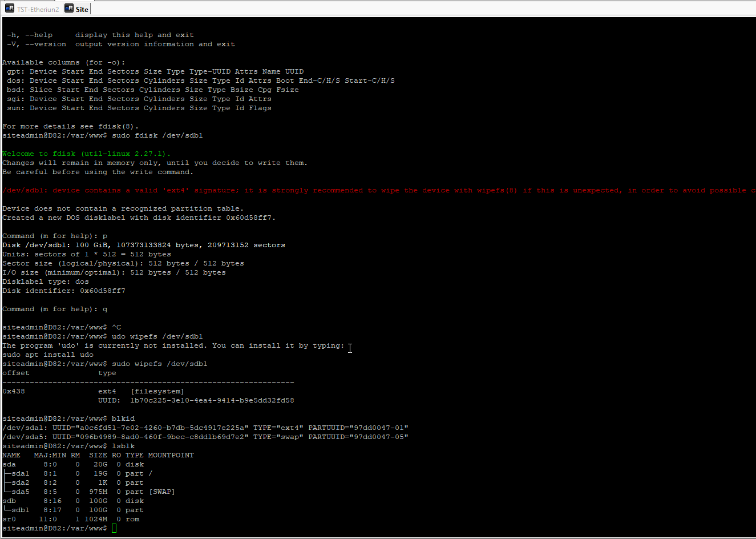The image size is (756, 539).
Task: Click the 'Sector size (logical/physical)' line
Action: [123, 263]
